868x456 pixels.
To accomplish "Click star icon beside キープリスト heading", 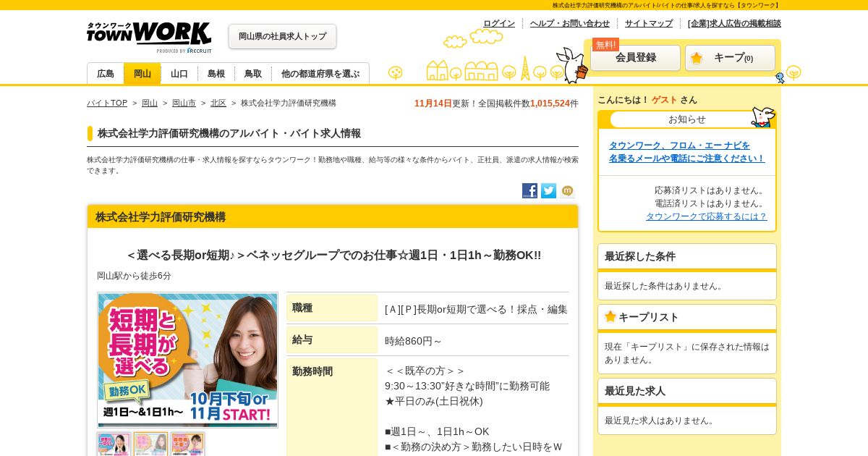I will 610,316.
